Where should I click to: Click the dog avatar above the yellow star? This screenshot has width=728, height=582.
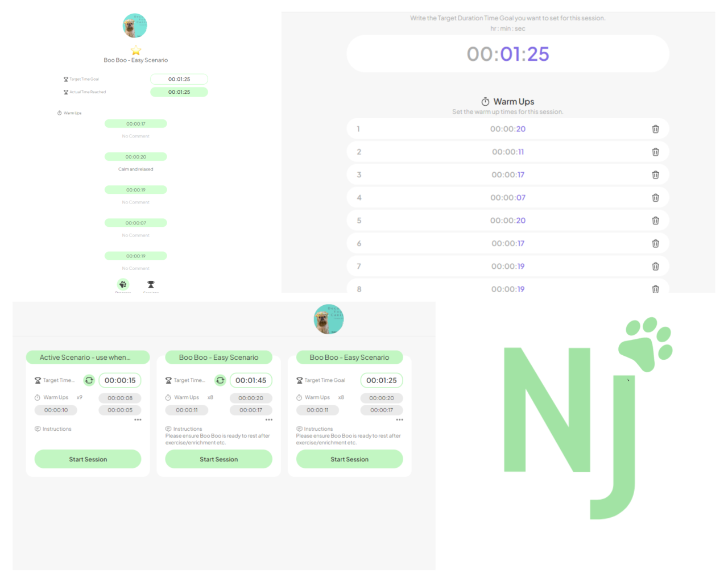tap(135, 26)
